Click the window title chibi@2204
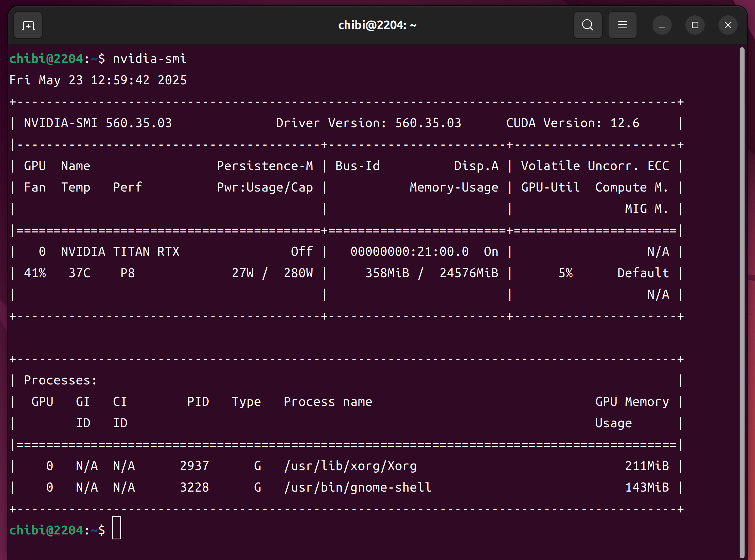755x560 pixels. (x=377, y=25)
